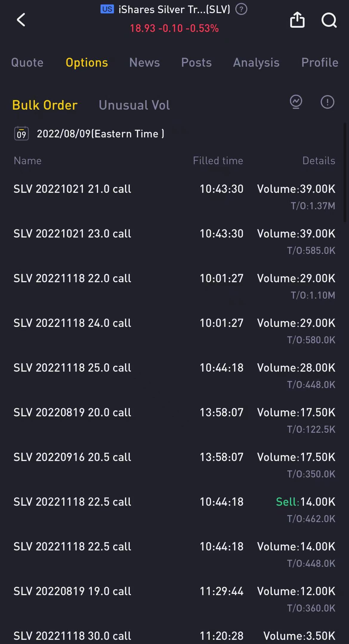
Task: Click the vertical scrollbar thumb on the list
Action: (345, 173)
